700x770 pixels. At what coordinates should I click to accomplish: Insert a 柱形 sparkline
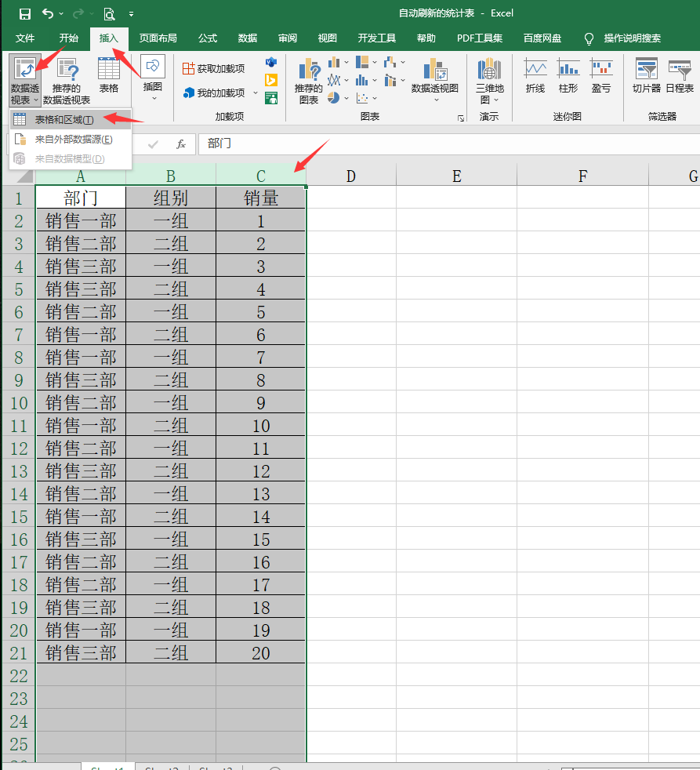click(568, 75)
